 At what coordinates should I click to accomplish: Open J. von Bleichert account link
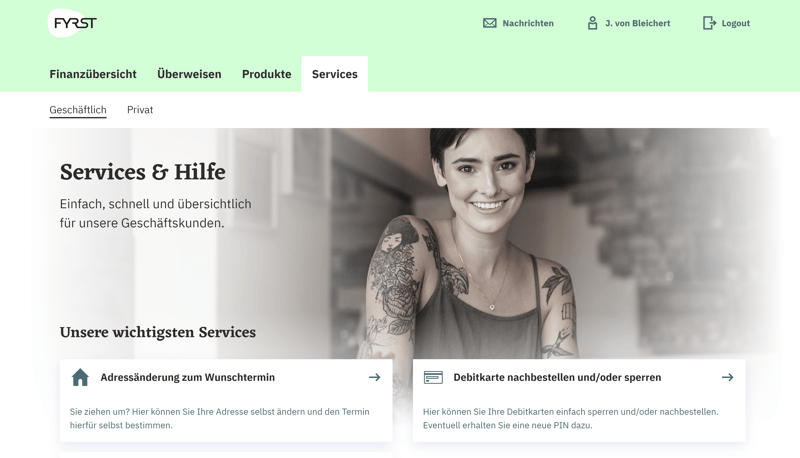coord(638,23)
